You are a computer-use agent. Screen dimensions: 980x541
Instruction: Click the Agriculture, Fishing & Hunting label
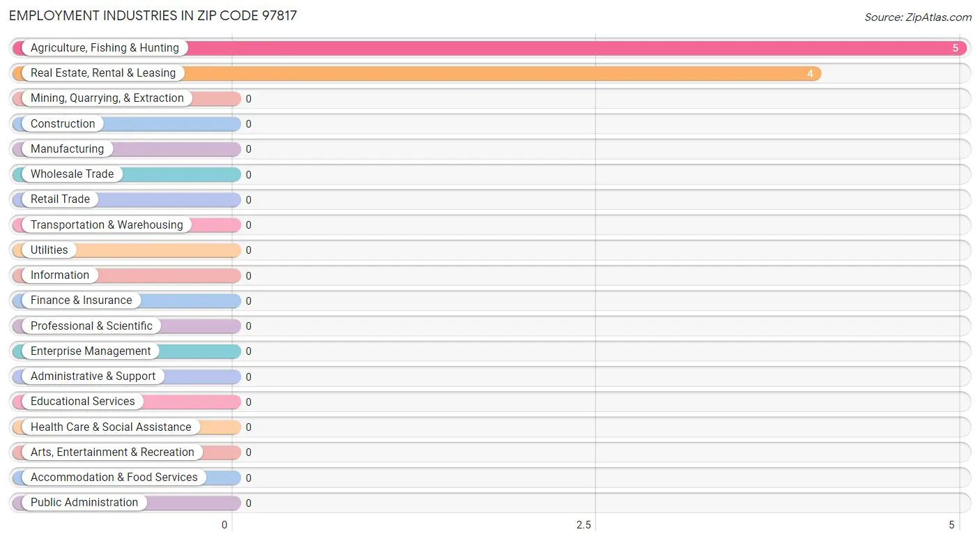pyautogui.click(x=105, y=48)
